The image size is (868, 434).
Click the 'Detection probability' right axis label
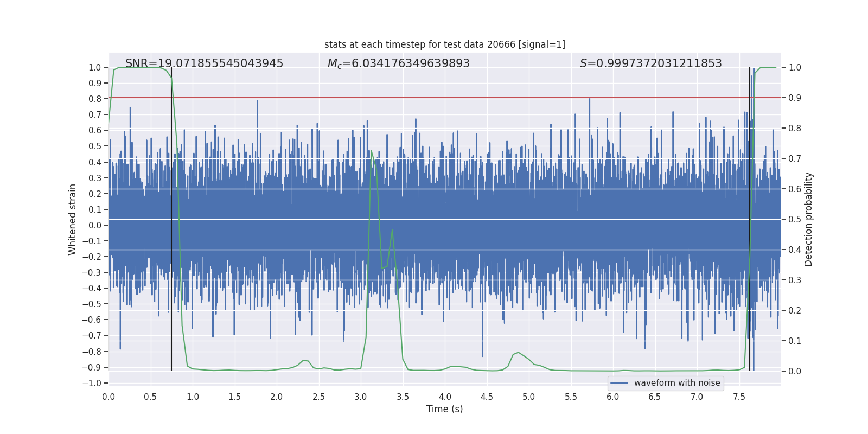pos(808,220)
